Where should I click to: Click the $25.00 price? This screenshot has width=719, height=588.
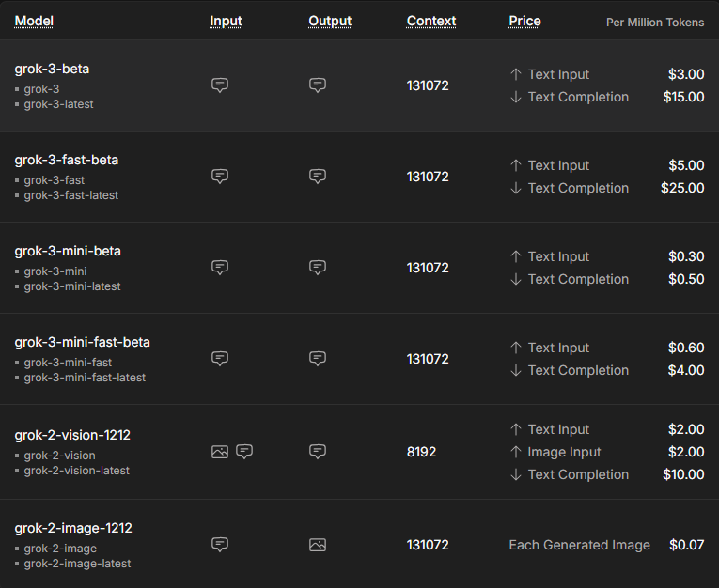[682, 188]
